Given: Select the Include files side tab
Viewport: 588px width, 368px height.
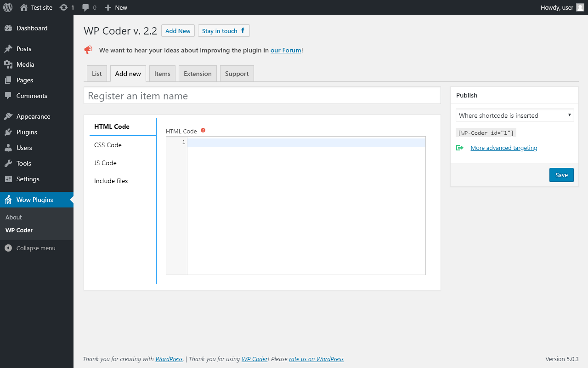Looking at the screenshot, I should 123,181.
